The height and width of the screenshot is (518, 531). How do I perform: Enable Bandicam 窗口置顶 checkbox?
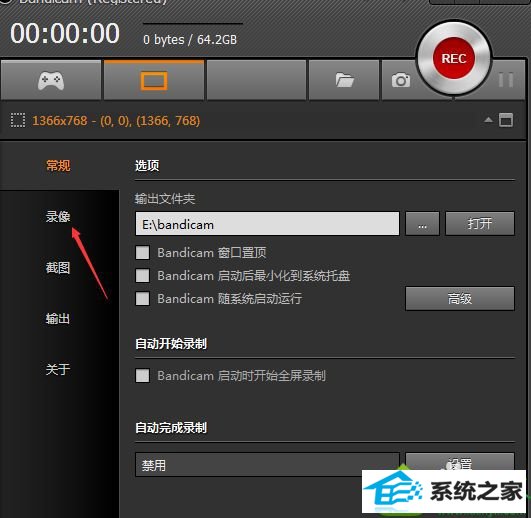point(142,253)
